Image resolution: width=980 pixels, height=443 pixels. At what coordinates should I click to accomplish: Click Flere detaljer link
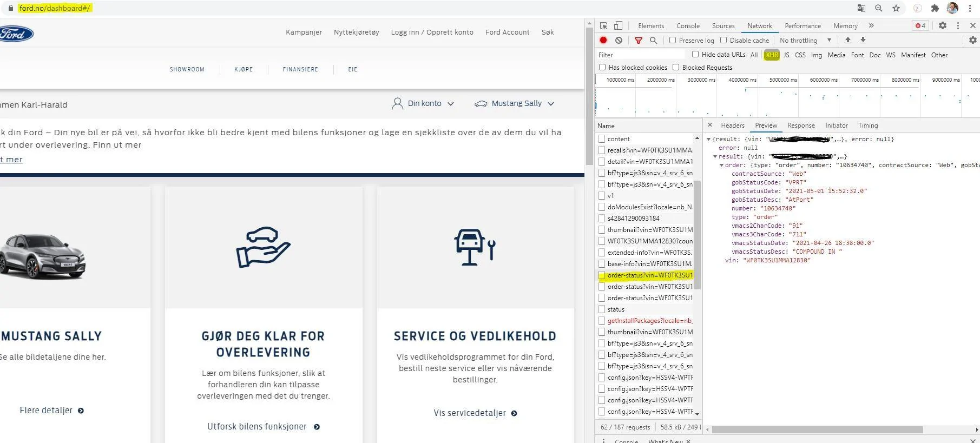pyautogui.click(x=52, y=410)
